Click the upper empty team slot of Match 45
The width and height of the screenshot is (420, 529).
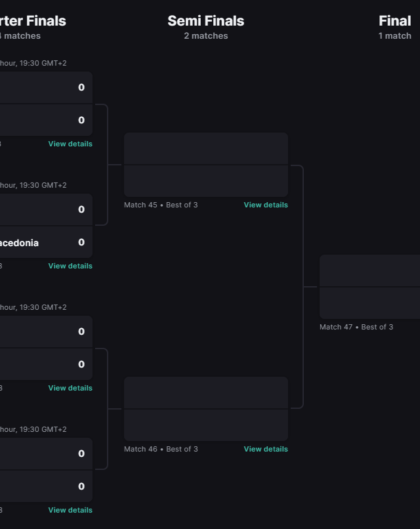(205, 148)
